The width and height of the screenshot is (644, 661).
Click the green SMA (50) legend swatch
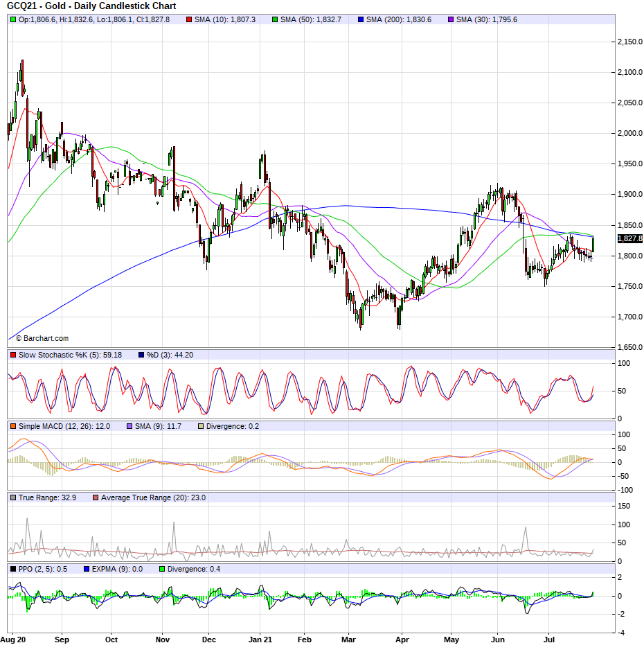click(275, 19)
